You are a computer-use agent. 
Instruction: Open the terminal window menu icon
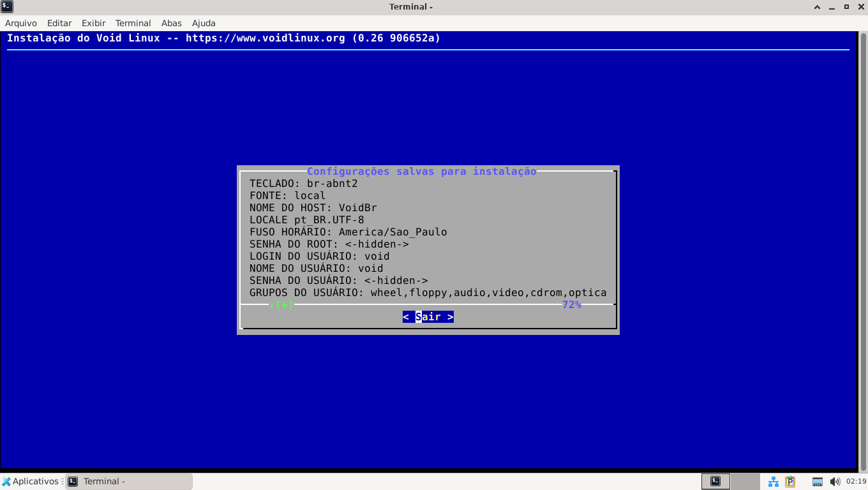click(x=6, y=6)
